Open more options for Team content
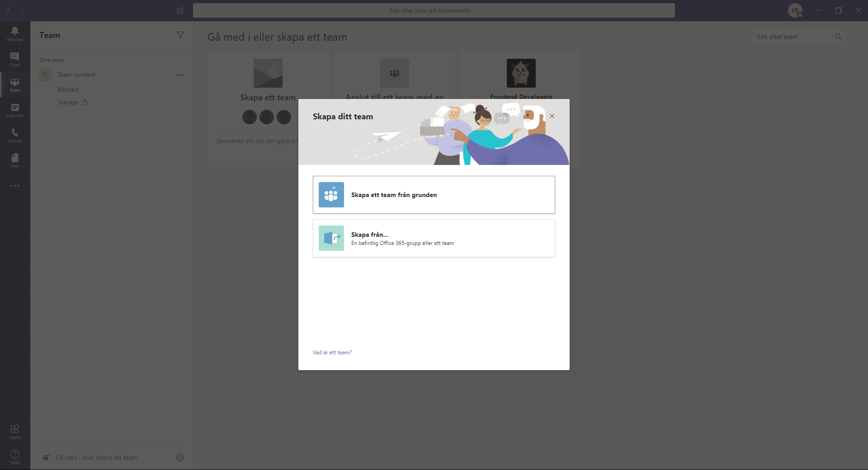This screenshot has height=470, width=868. 180,75
